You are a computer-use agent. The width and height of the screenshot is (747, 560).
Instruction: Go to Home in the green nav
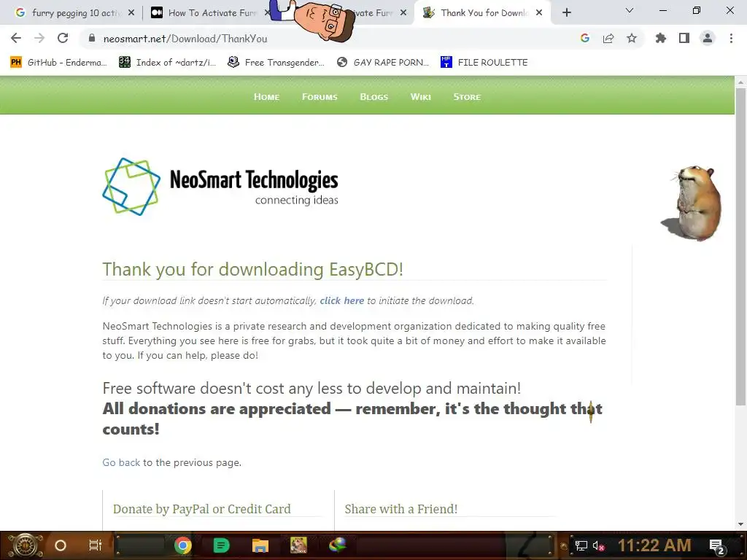(x=266, y=97)
